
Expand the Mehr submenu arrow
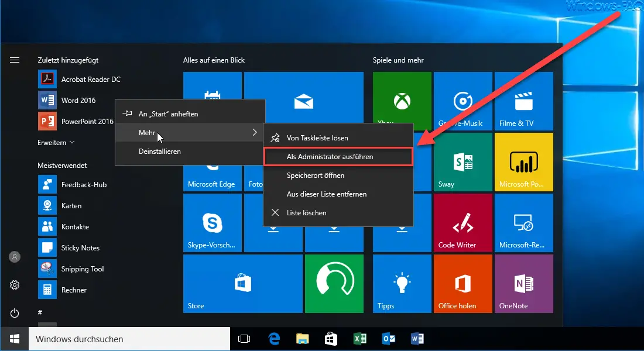point(255,132)
